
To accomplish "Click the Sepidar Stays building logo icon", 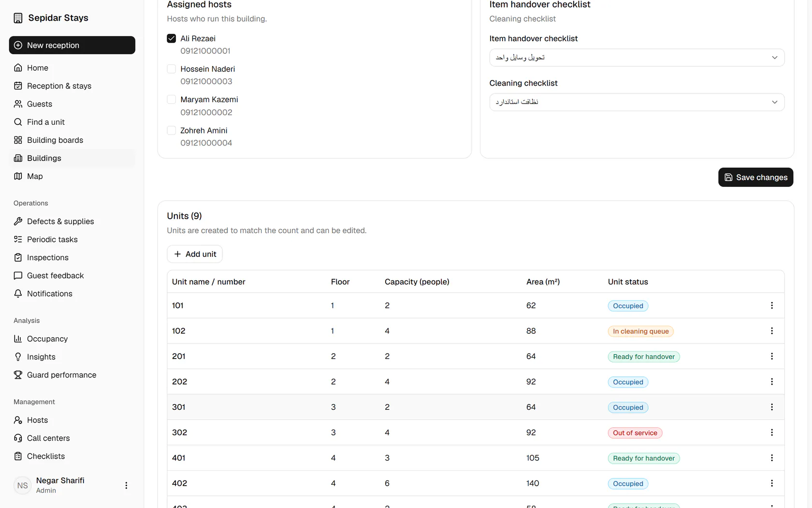I will 18,18.
